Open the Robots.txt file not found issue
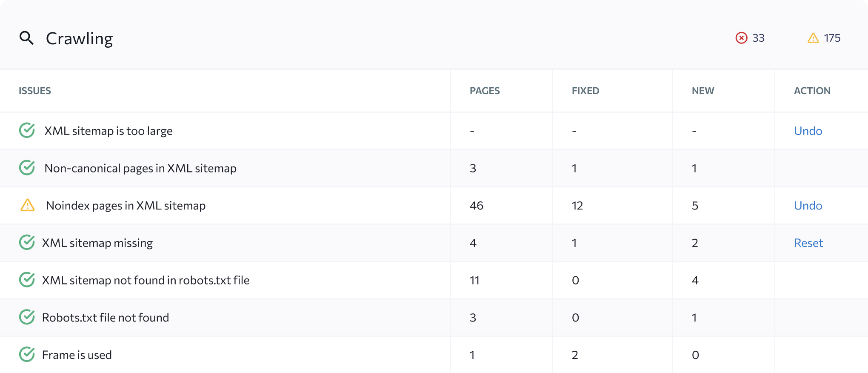 tap(106, 318)
